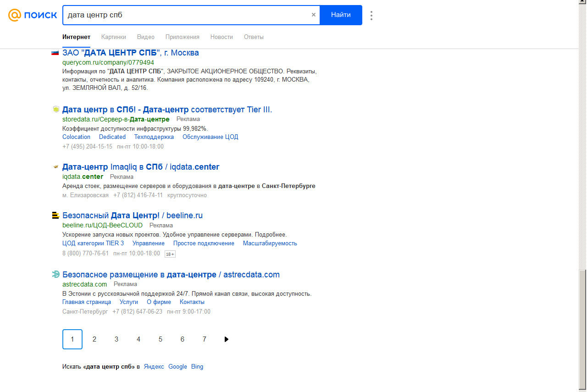Open the ЦОД категории TIER 3 sitelink
The width and height of the screenshot is (587, 392).
93,243
